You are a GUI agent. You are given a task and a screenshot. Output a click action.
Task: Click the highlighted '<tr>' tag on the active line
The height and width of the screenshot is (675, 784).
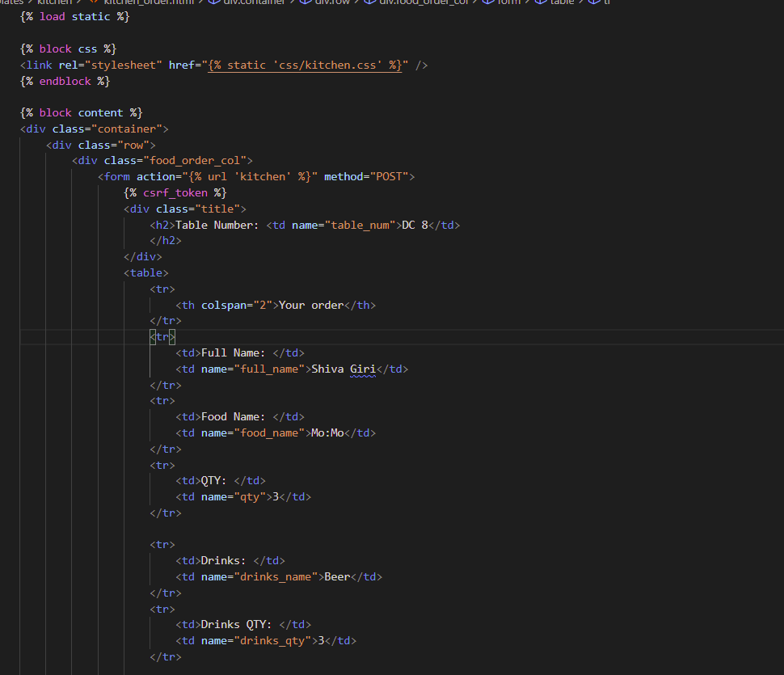tap(162, 337)
